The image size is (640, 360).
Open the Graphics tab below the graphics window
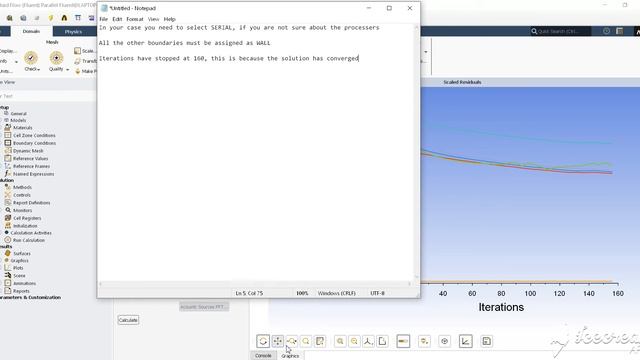pos(290,356)
